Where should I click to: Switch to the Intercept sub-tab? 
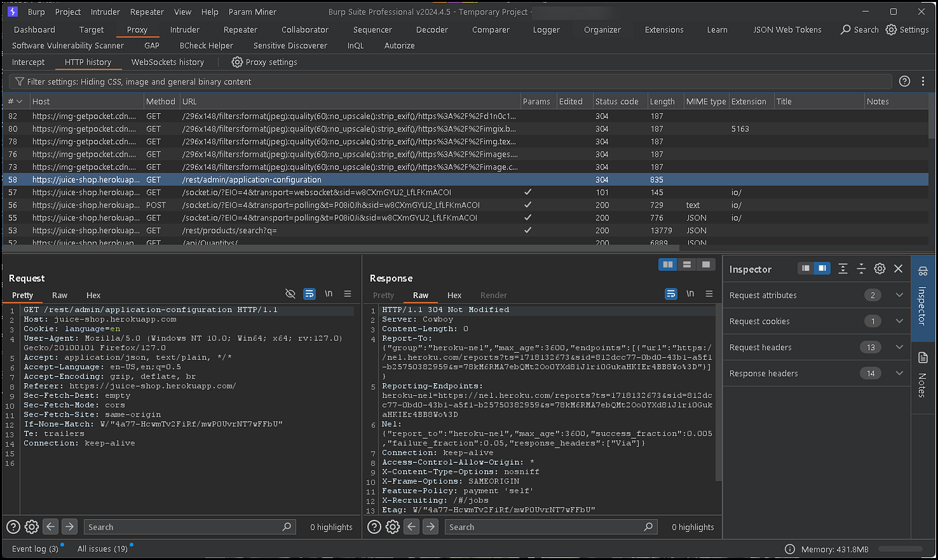point(28,62)
